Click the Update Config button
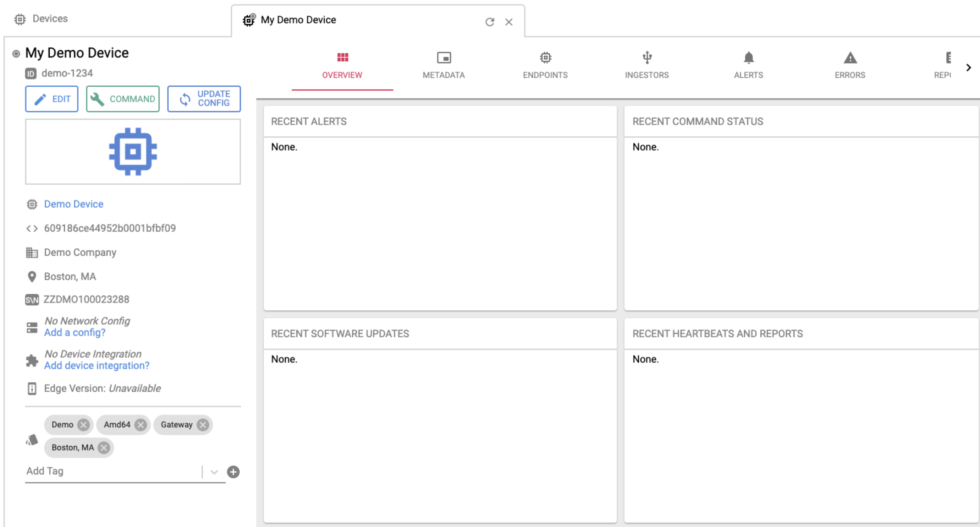The height and width of the screenshot is (527, 980). 204,99
